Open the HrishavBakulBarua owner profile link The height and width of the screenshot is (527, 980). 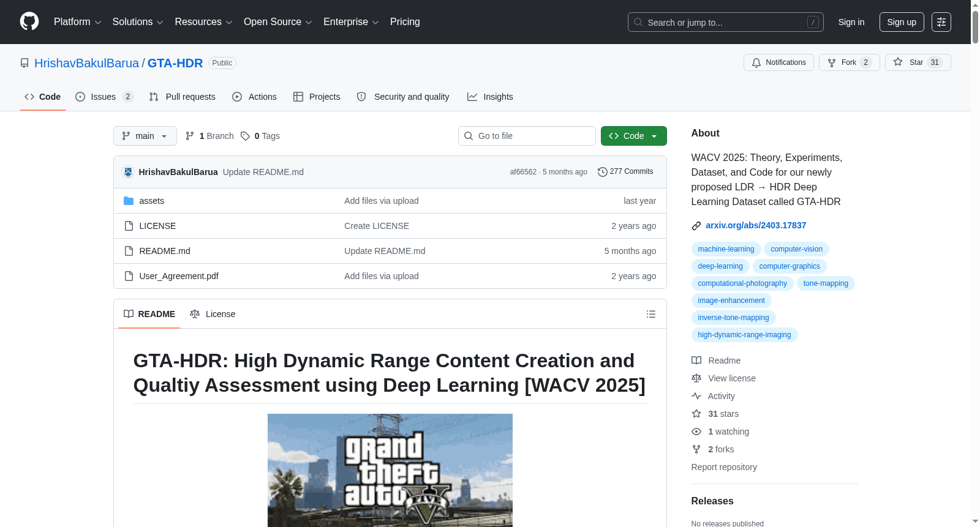click(86, 63)
